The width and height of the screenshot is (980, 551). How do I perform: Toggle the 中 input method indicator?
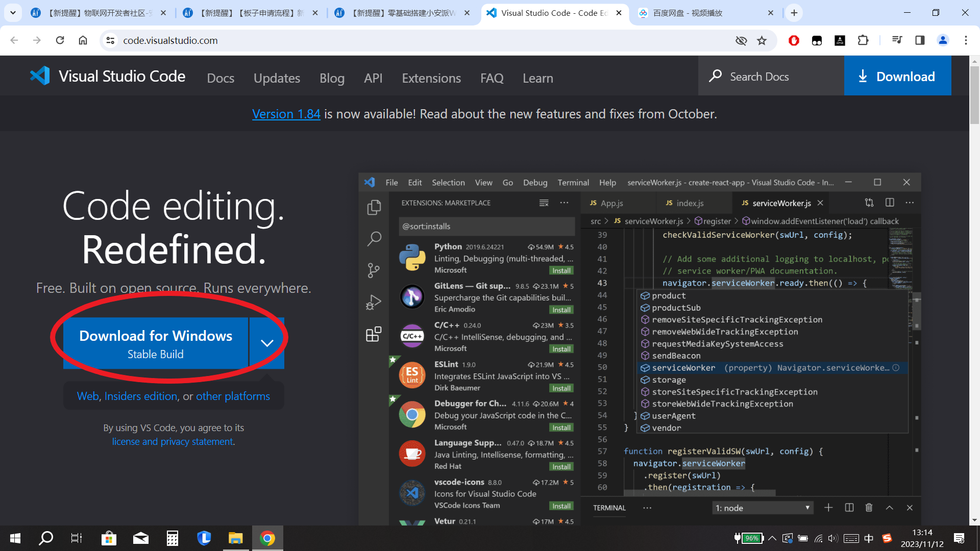pos(869,538)
